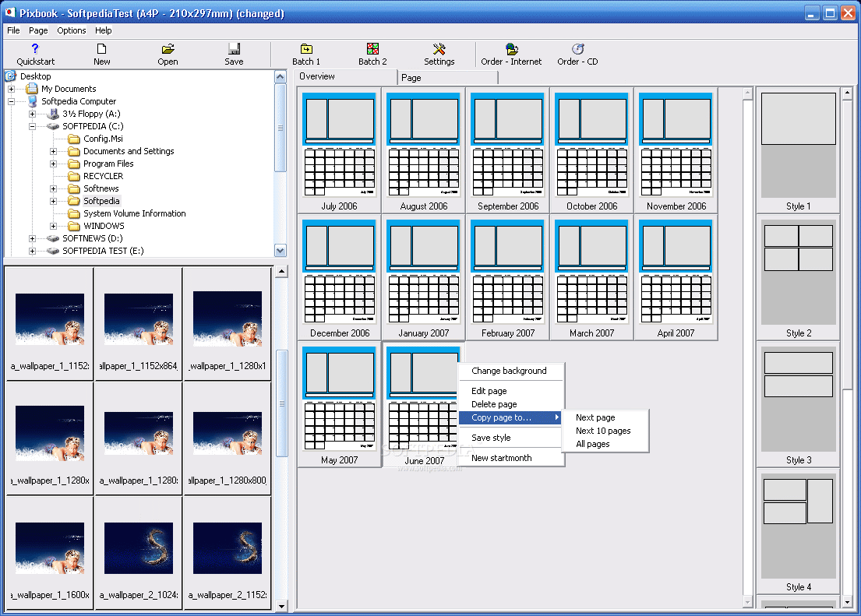Click the styles panel scroll up arrow
This screenshot has height=616, width=861.
(x=847, y=93)
